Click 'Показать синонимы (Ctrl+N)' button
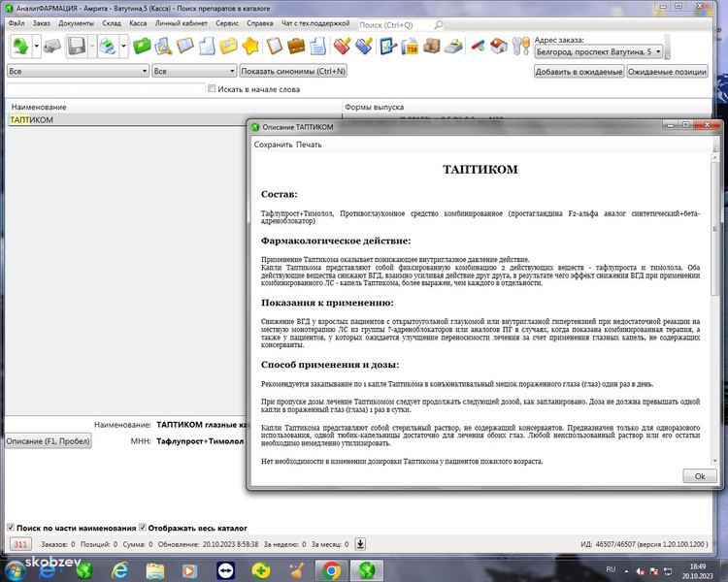The height and width of the screenshot is (582, 728). (293, 71)
